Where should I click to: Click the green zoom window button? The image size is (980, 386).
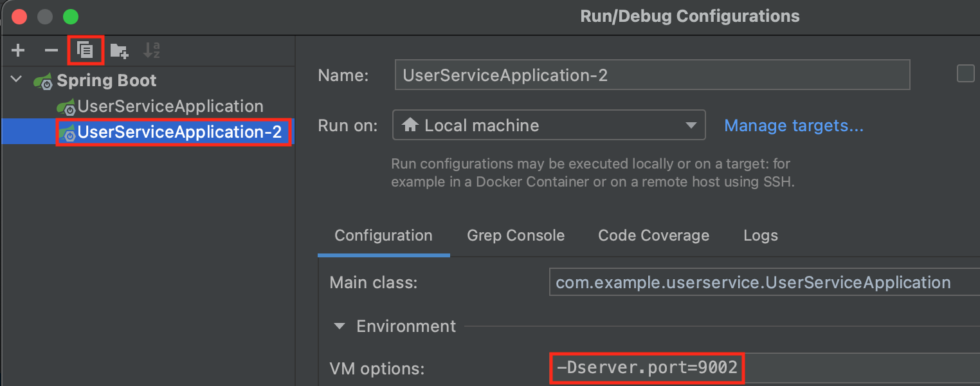pos(71,17)
